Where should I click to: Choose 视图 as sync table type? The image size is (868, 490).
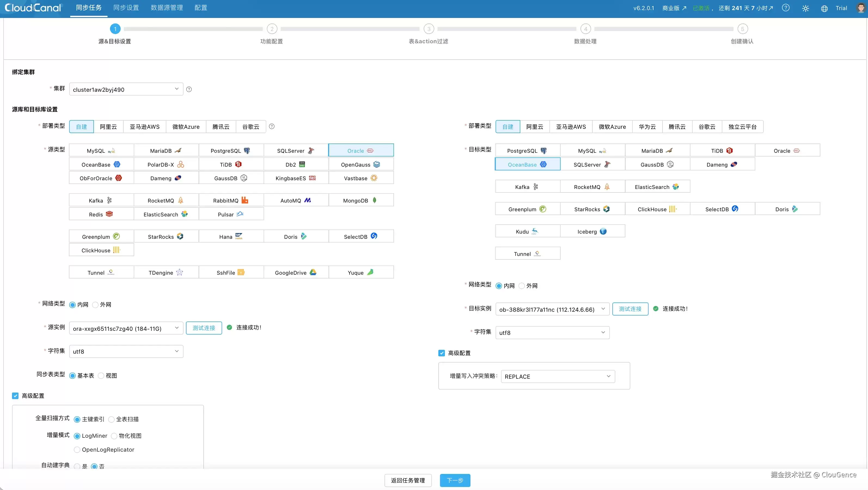107,375
